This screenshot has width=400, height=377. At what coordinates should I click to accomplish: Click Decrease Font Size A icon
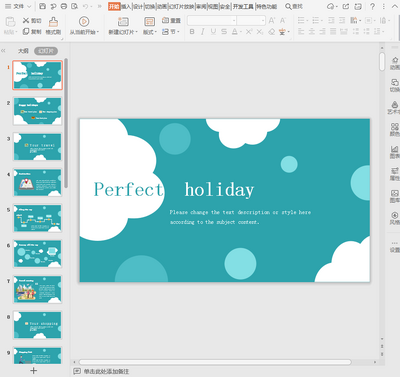click(283, 21)
